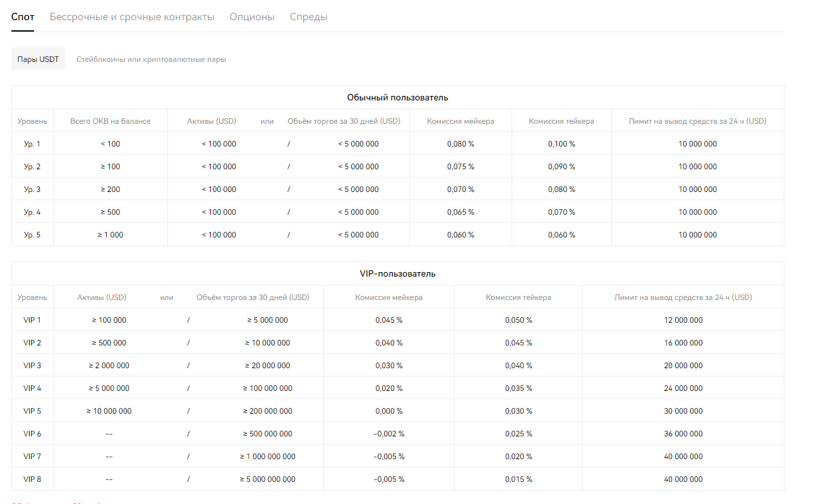Open Бессрочные и срочные контракты tab
This screenshot has width=816, height=504.
coord(132,17)
